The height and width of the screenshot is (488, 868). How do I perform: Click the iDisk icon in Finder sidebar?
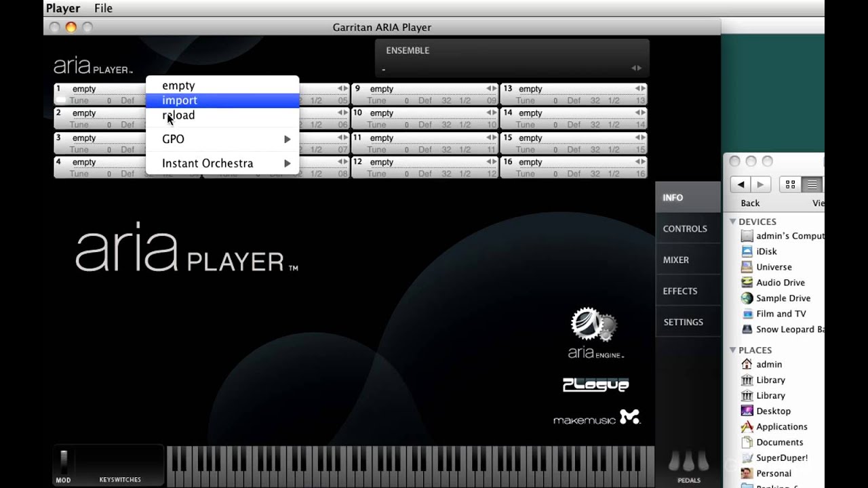747,251
